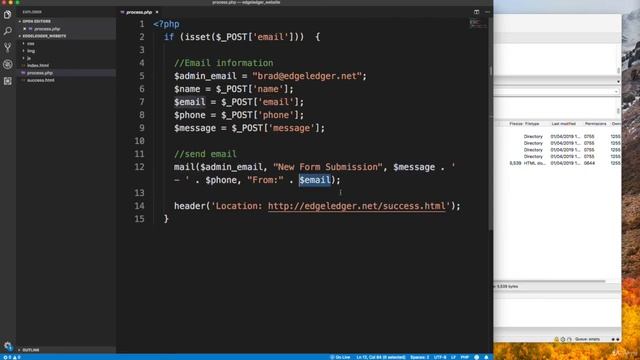Viewport: 640px width, 360px height.
Task: Select the process.php editor tab
Action: click(139, 12)
